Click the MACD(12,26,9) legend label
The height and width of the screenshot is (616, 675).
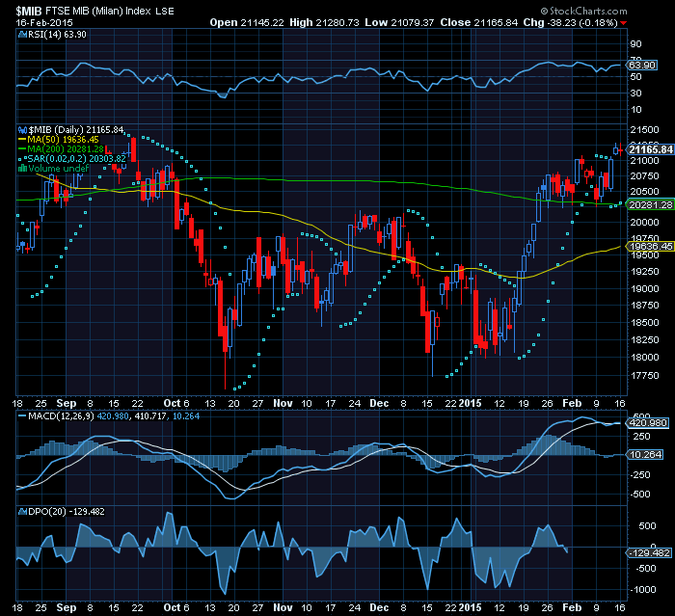point(61,416)
